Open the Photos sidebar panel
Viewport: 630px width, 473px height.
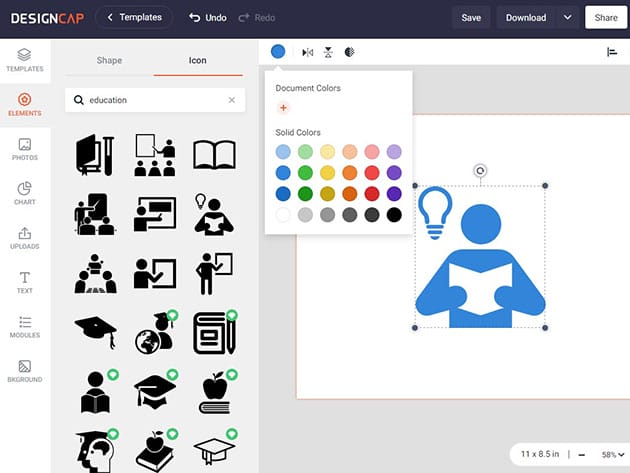pyautogui.click(x=24, y=149)
